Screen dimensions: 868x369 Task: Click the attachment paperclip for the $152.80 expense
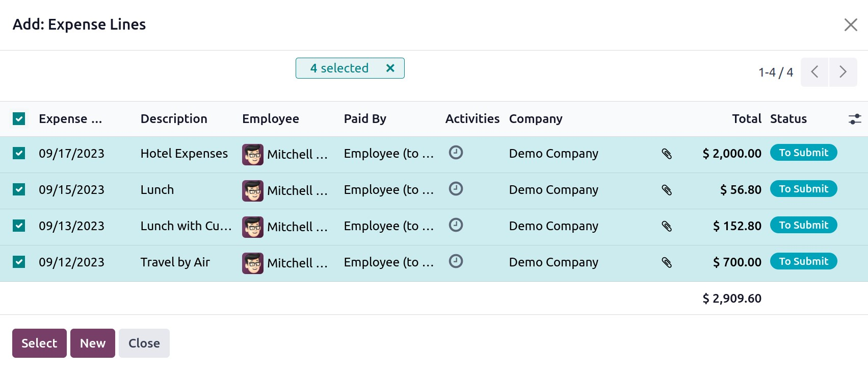pyautogui.click(x=667, y=226)
